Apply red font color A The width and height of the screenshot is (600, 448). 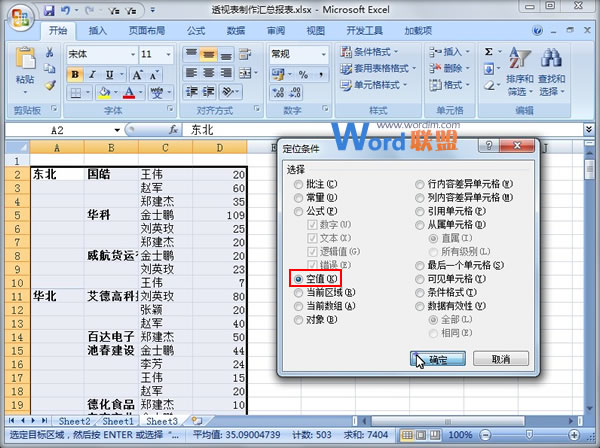coord(129,93)
